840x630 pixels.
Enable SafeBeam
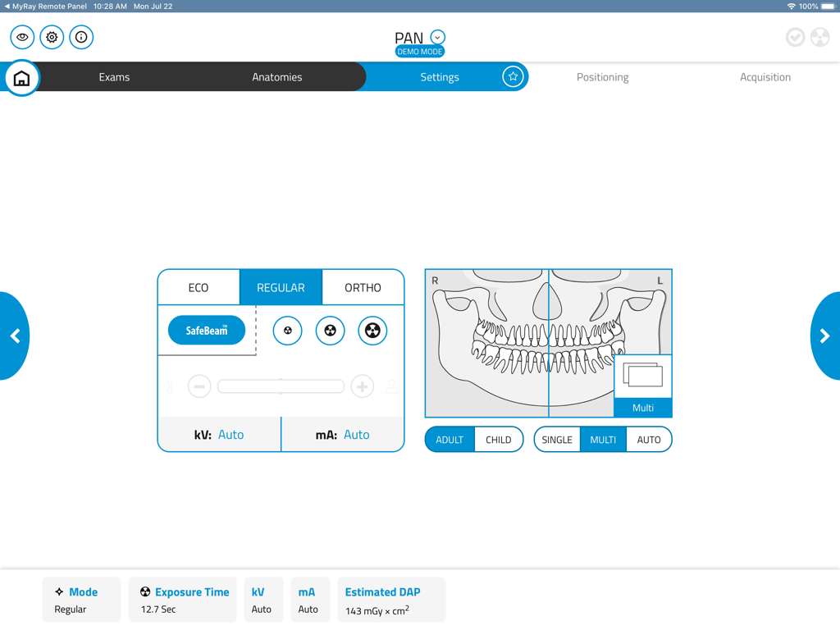tap(206, 330)
